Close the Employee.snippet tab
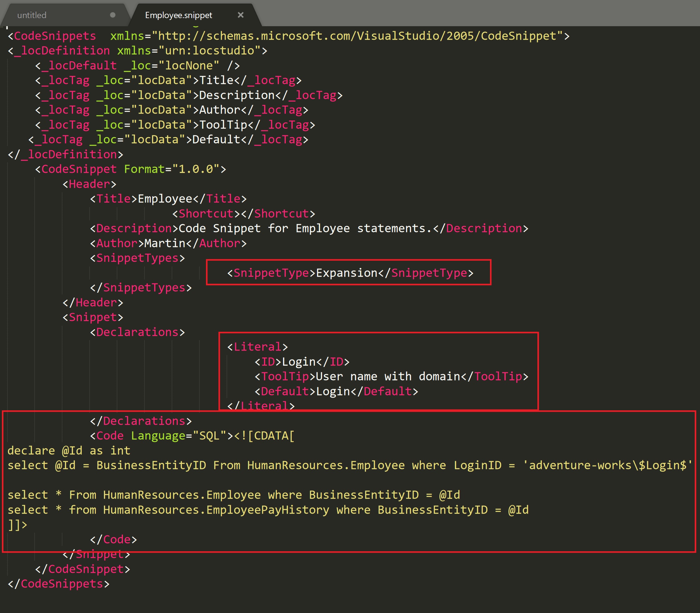Screen dimensions: 700x613 241,15
